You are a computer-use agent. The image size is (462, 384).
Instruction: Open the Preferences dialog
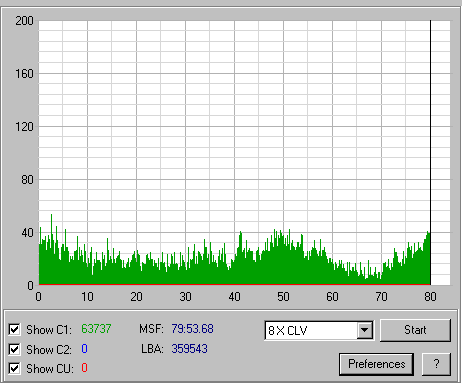(x=377, y=364)
